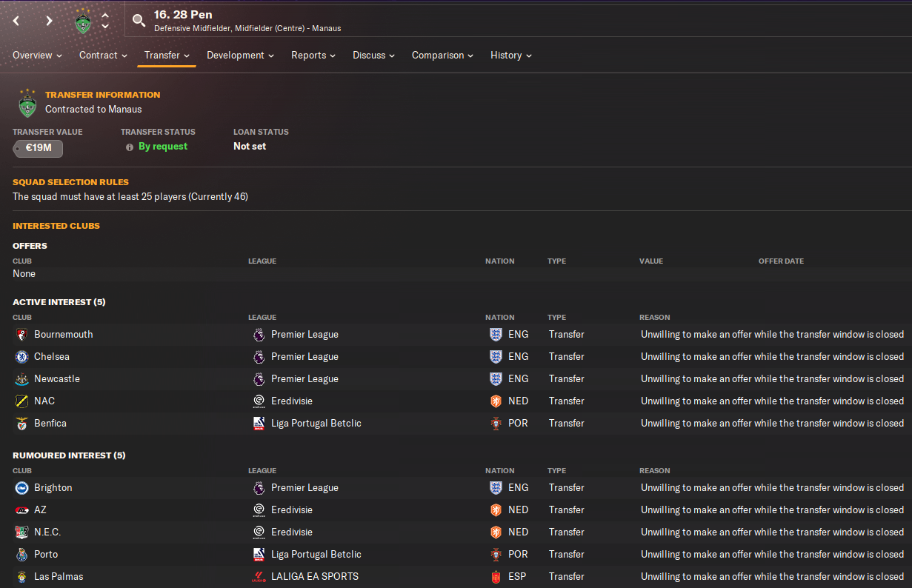Image resolution: width=912 pixels, height=588 pixels.
Task: Open the History menu
Action: pos(510,56)
